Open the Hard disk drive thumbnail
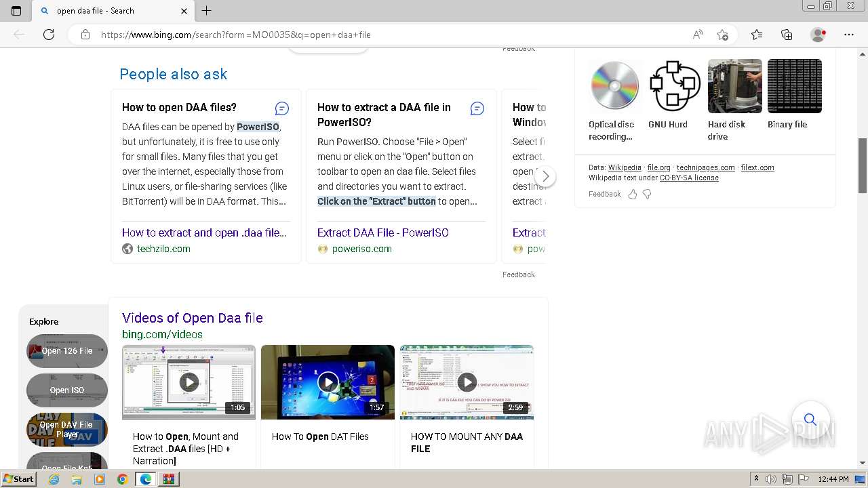Screen dimensions: 868x488 coord(735,86)
